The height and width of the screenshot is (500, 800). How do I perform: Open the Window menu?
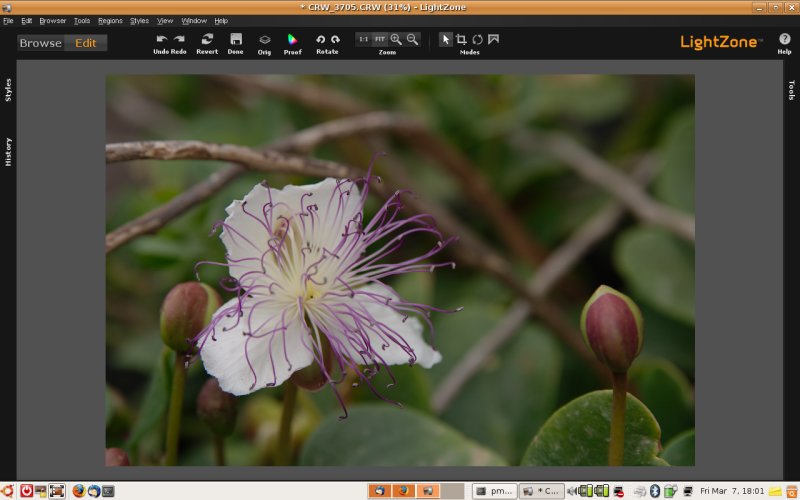pyautogui.click(x=194, y=21)
